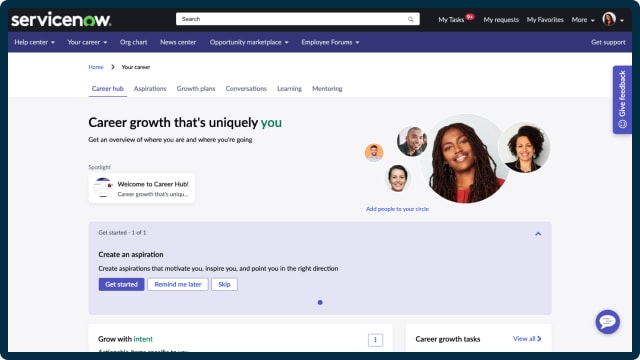
Task: Open the chat bubble icon
Action: [607, 322]
